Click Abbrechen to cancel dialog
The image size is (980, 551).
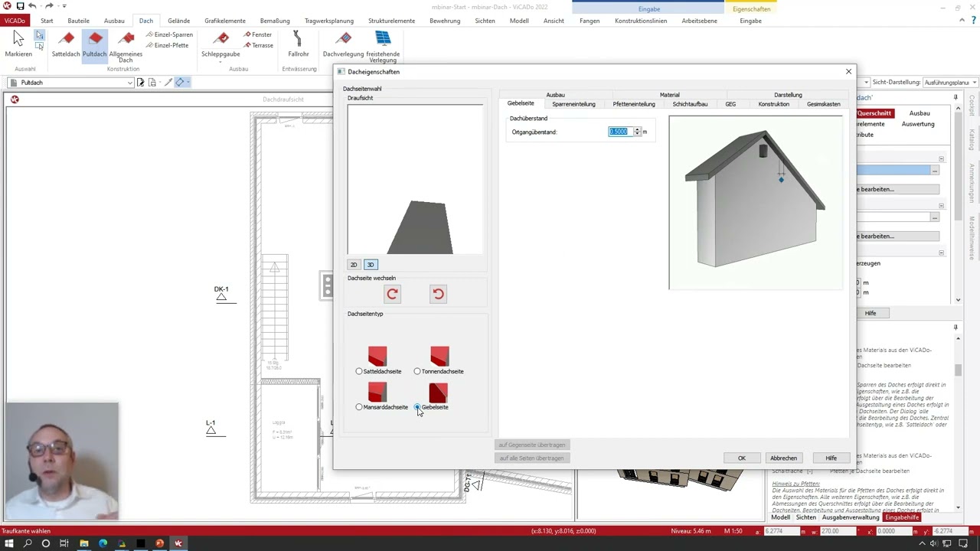click(x=783, y=458)
